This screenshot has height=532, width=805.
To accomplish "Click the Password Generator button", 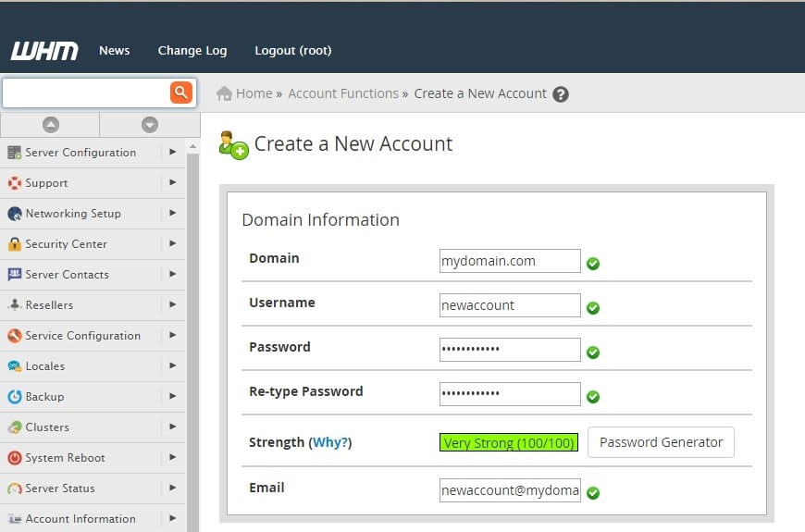I will tap(661, 442).
